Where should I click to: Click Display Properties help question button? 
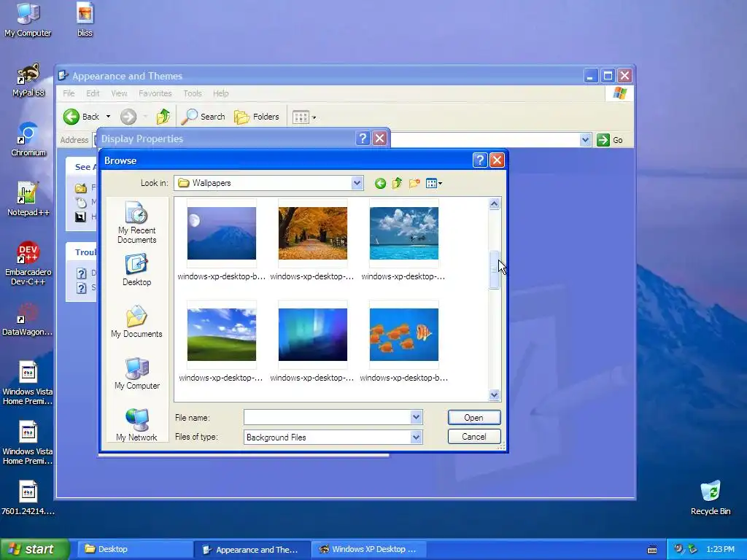363,139
